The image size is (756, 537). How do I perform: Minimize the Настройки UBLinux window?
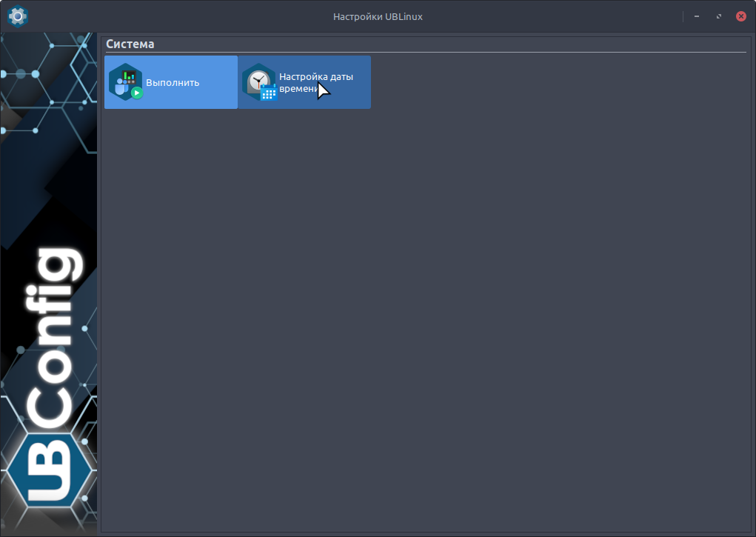point(697,16)
